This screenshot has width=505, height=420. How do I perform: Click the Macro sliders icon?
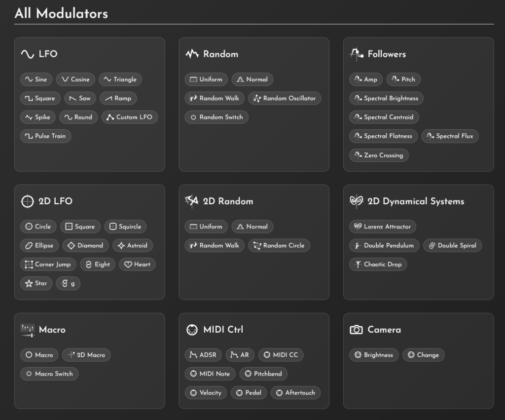tap(27, 330)
